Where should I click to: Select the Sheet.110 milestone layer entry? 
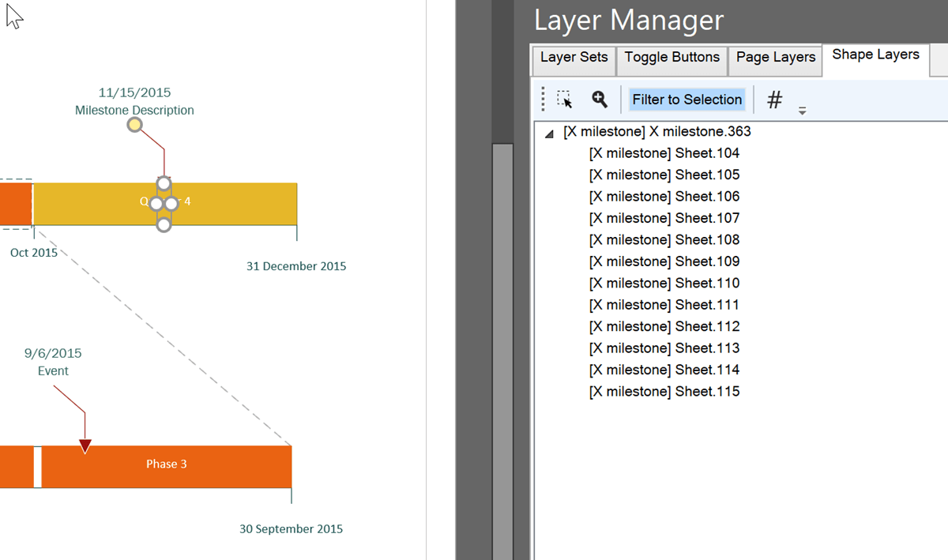tap(663, 283)
